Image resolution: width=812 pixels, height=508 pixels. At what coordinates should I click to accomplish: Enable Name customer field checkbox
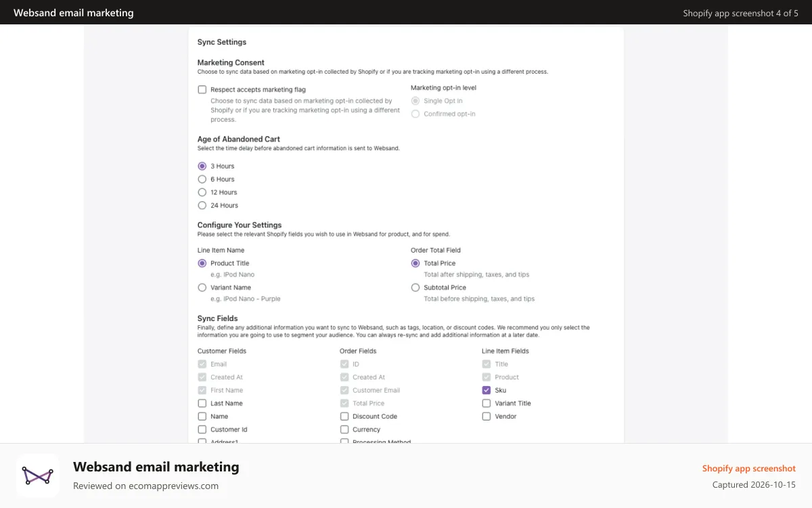(202, 417)
